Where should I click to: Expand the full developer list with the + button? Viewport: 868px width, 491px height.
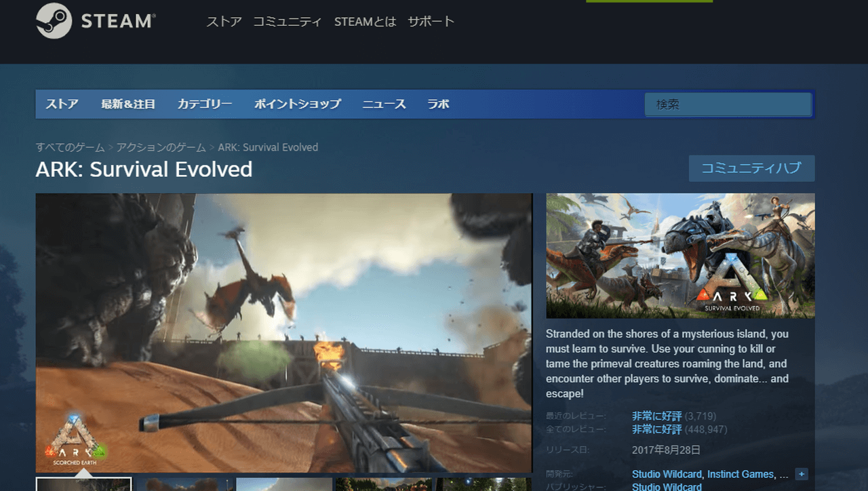(x=802, y=473)
